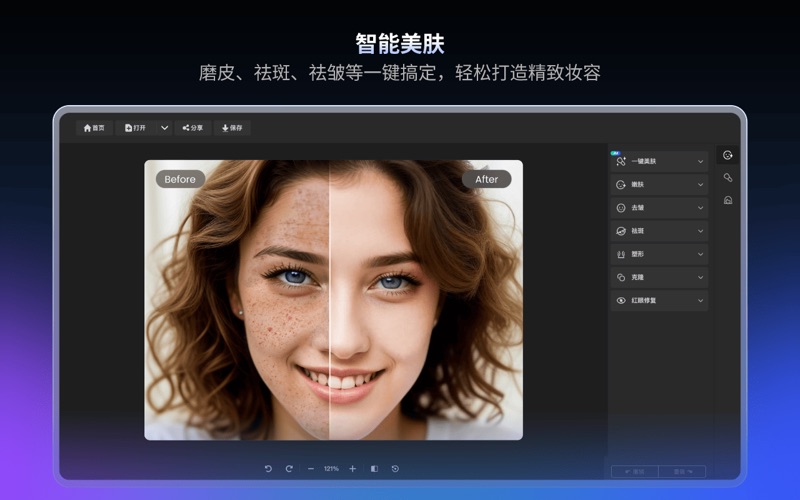Zoom in with the plus icon
This screenshot has width=800, height=500.
click(x=353, y=468)
